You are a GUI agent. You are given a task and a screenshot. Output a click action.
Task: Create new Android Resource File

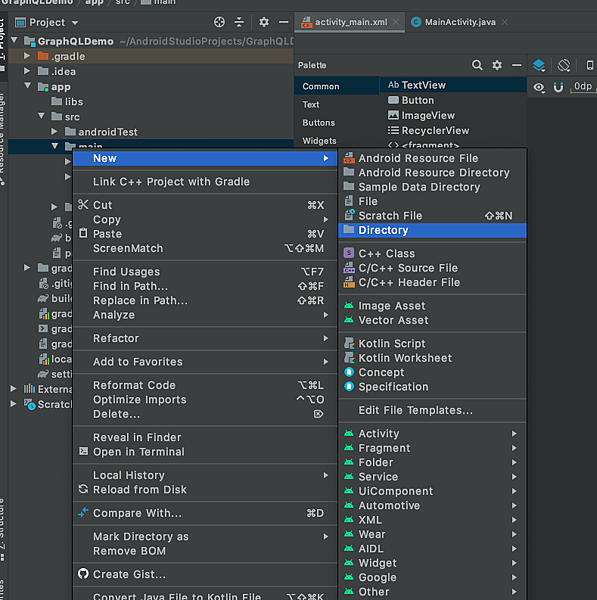pyautogui.click(x=432, y=158)
